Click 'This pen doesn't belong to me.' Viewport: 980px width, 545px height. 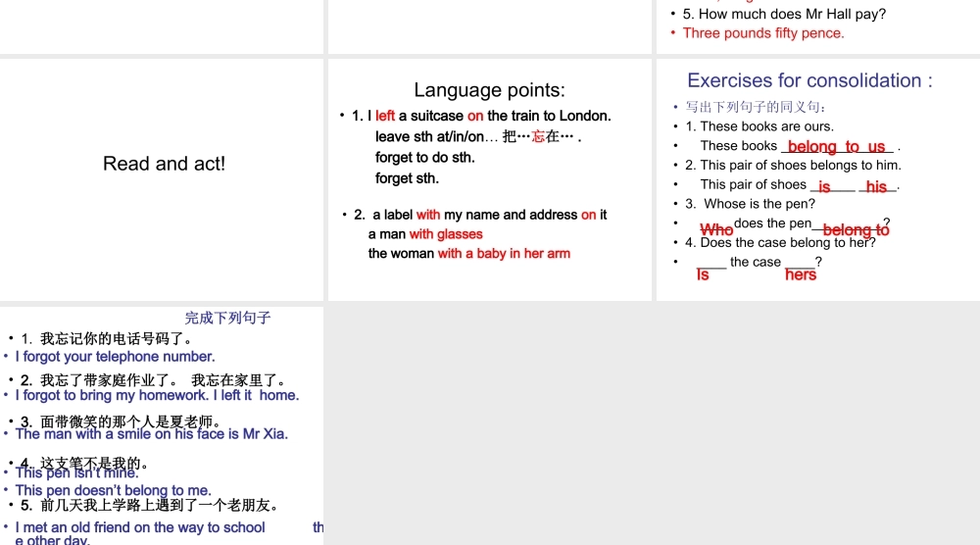[x=113, y=490]
